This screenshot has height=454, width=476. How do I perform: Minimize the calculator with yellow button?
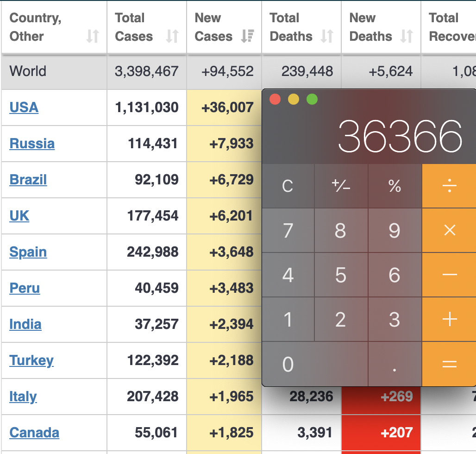(294, 99)
